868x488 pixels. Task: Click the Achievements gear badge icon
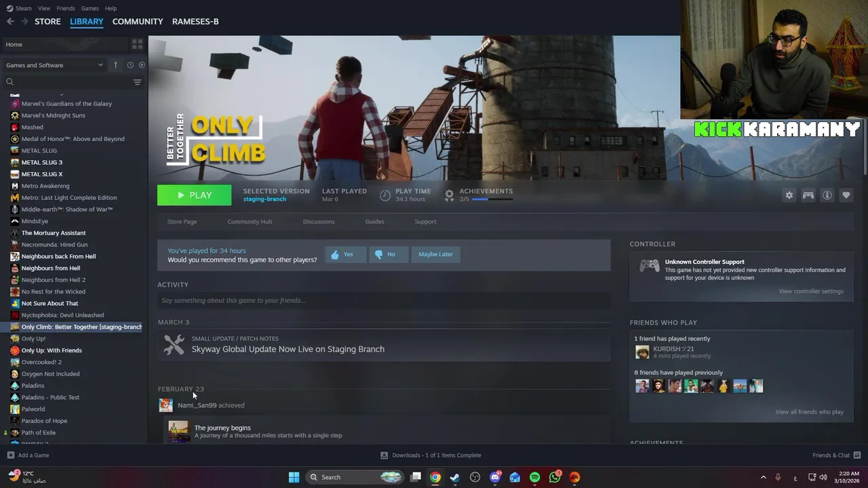(449, 195)
